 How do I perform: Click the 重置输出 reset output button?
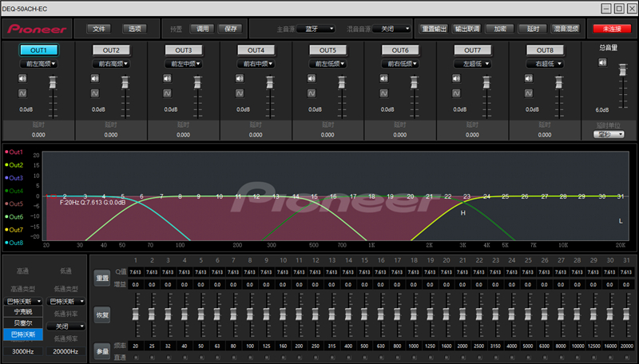435,29
